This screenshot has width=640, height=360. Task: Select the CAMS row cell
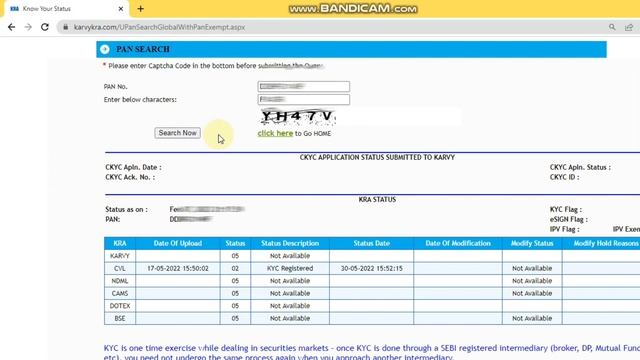point(120,293)
